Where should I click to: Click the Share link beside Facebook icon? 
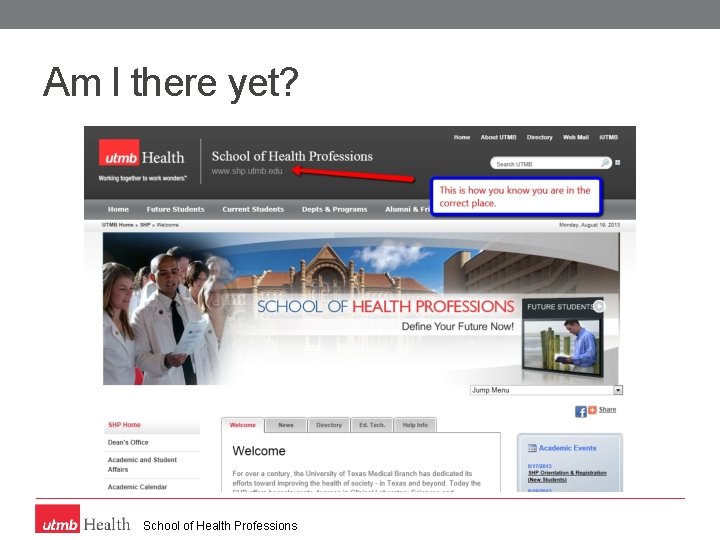coord(607,410)
